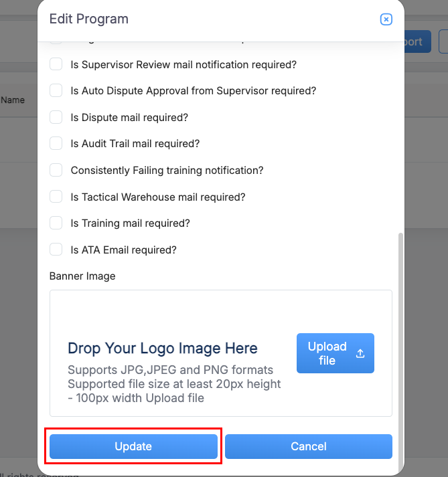Toggle the Training mail required checkbox

pyautogui.click(x=56, y=223)
